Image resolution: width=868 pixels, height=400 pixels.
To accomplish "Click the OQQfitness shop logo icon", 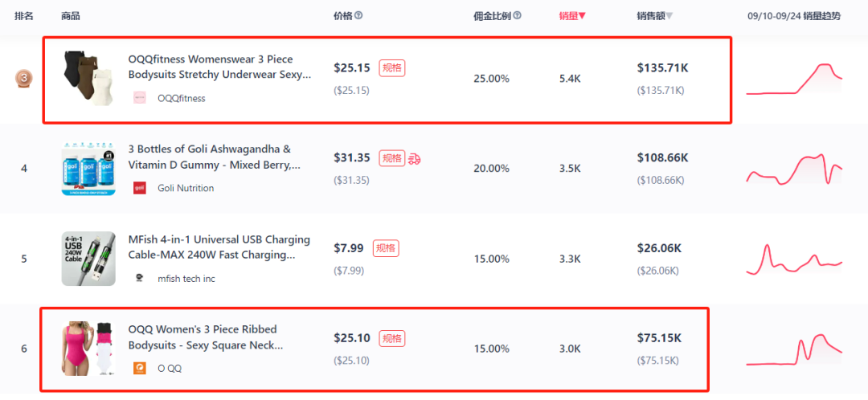I will click(140, 98).
